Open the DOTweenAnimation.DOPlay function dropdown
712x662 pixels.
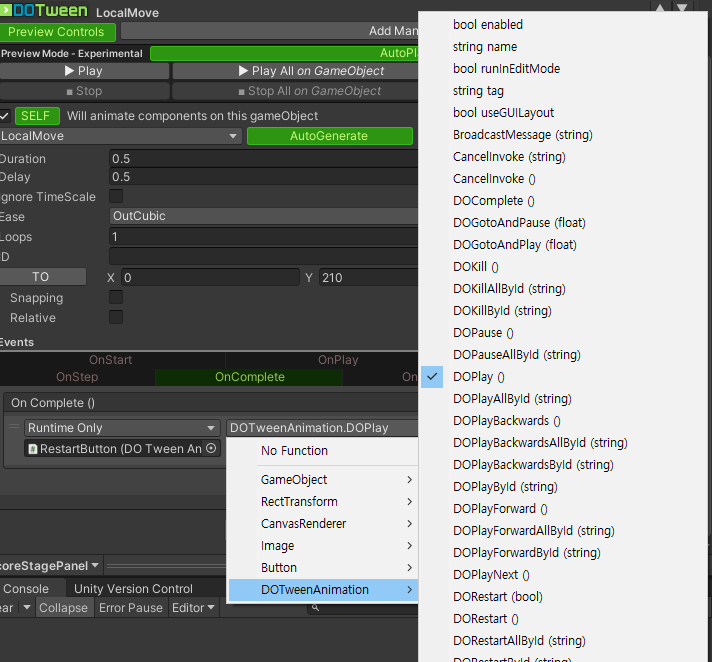coord(322,428)
